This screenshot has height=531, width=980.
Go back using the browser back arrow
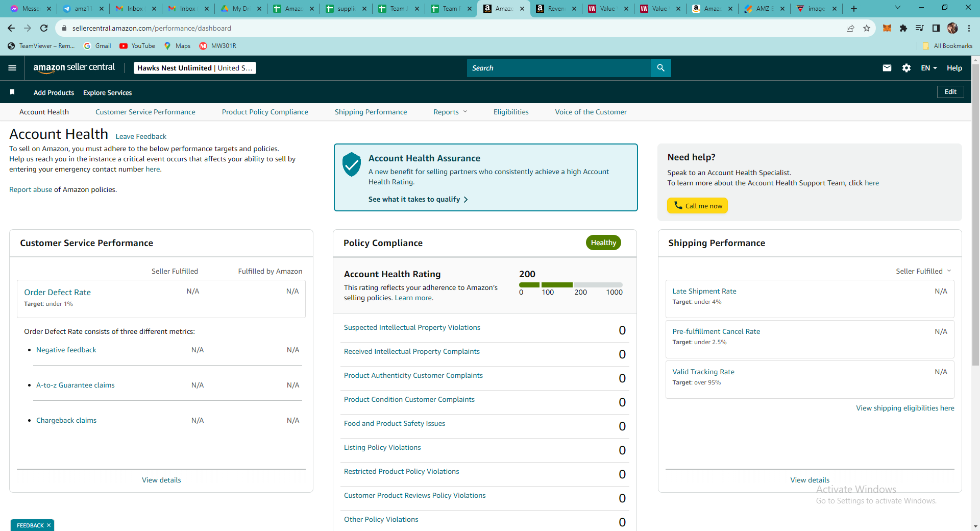pos(11,28)
